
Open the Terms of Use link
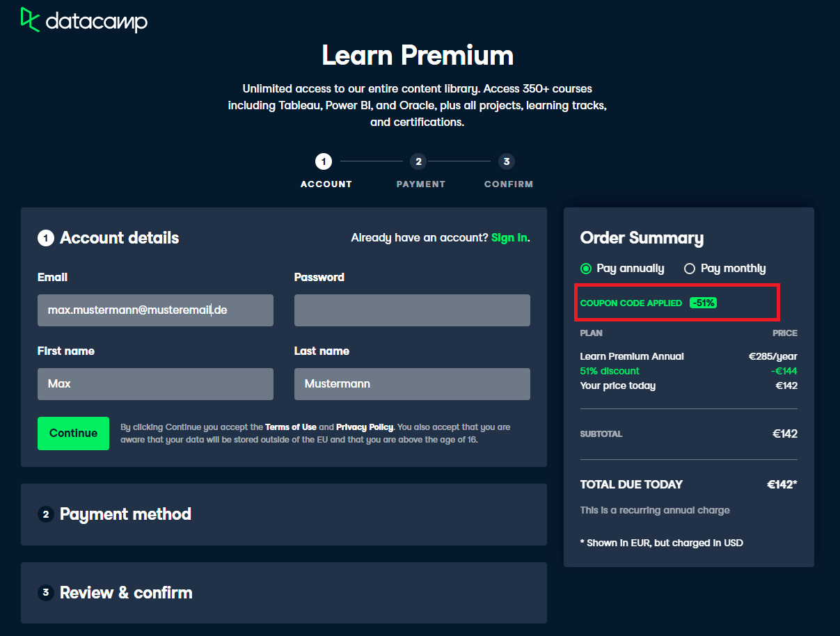(291, 427)
